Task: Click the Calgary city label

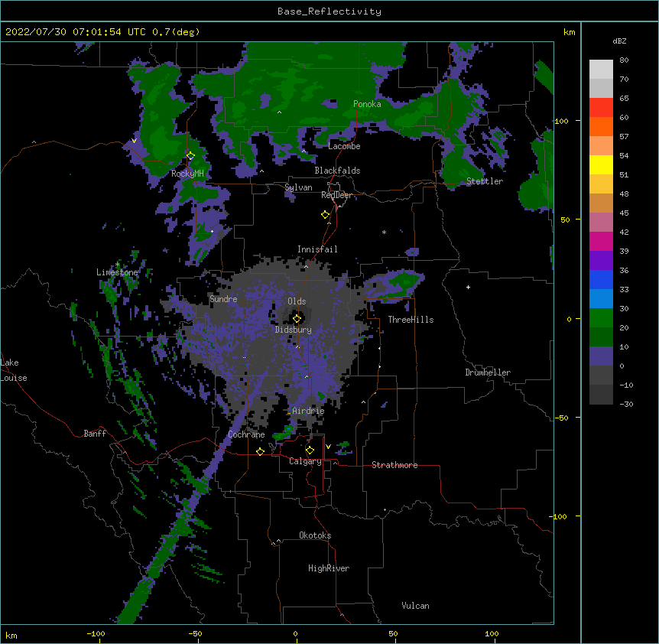Action: pos(305,461)
